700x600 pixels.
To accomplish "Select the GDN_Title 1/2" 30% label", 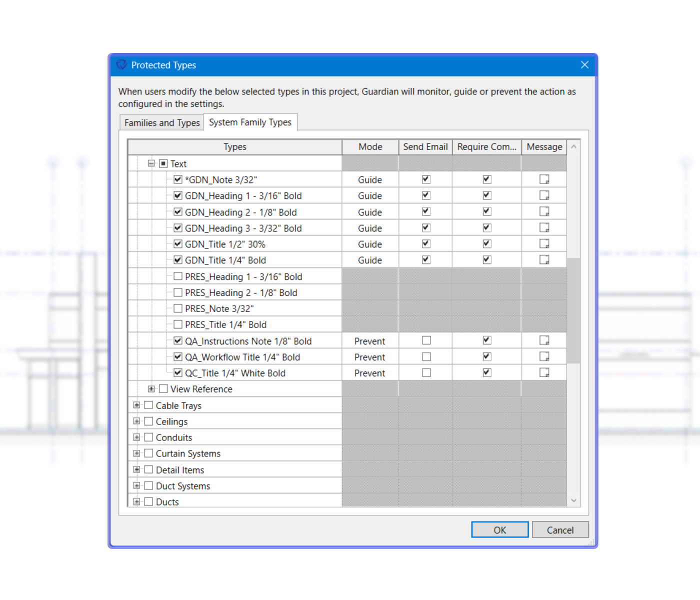I will coord(225,244).
